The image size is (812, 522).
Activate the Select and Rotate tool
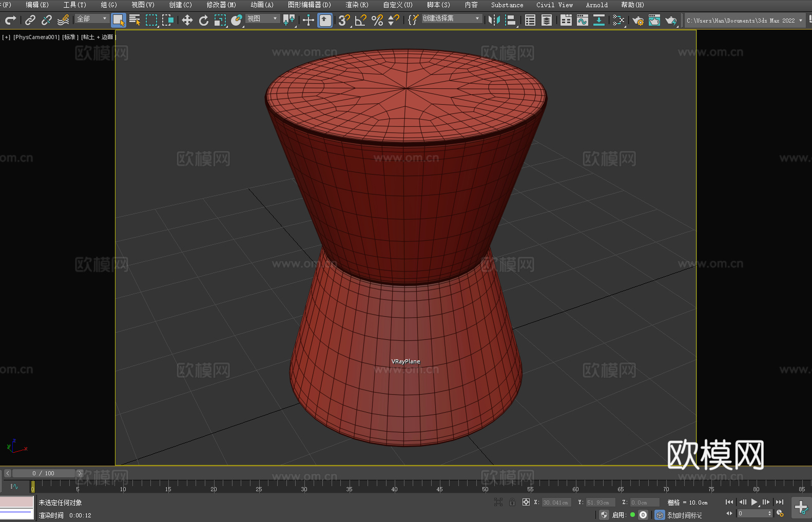click(x=204, y=20)
